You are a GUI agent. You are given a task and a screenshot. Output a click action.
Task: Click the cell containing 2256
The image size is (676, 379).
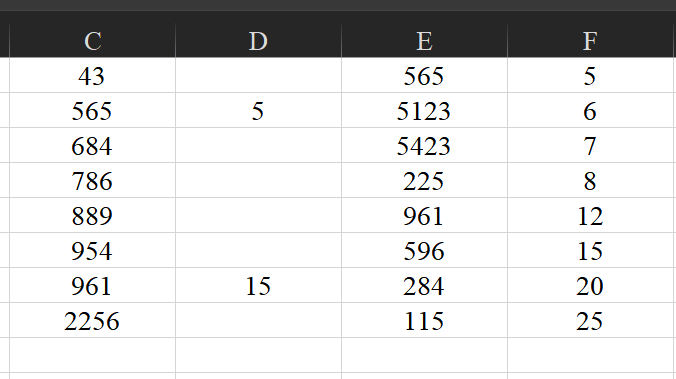coord(92,320)
